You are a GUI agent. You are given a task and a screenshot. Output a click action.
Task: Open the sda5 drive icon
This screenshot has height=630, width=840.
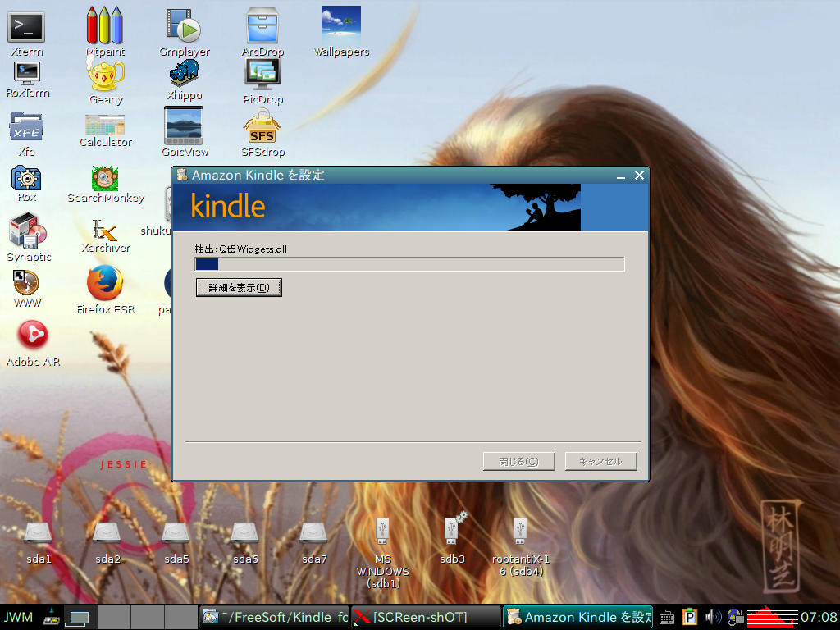click(176, 533)
